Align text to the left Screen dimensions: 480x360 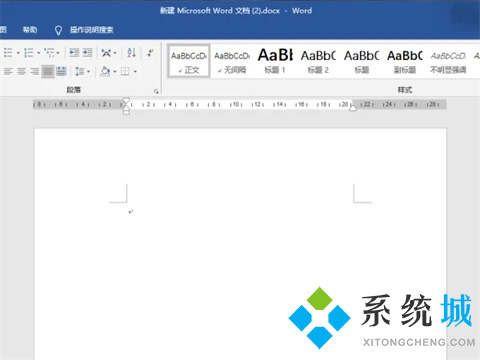pyautogui.click(x=8, y=71)
